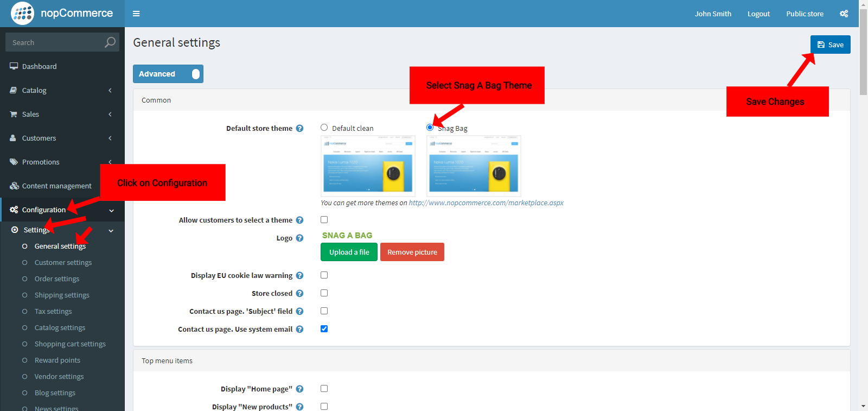Expand the Catalog menu chevron

pos(110,90)
